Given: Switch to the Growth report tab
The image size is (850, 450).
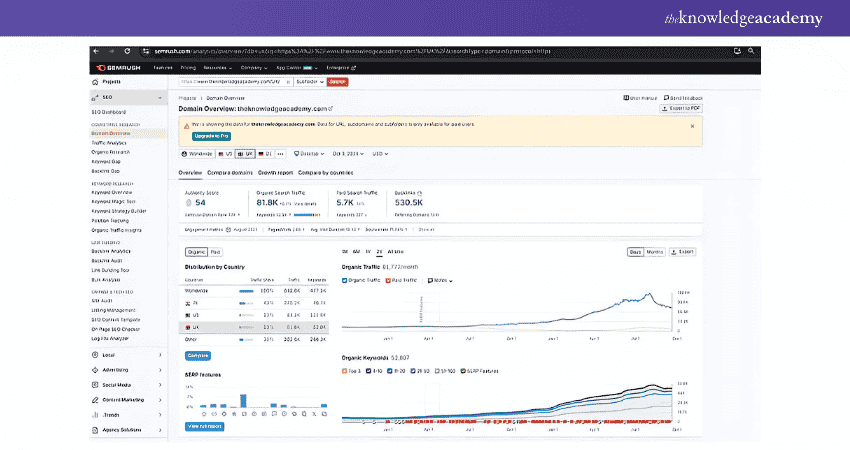Looking at the screenshot, I should click(274, 173).
